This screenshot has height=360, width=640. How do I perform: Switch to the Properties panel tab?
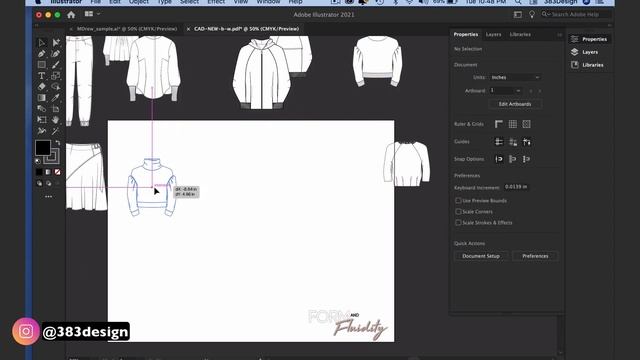point(466,35)
